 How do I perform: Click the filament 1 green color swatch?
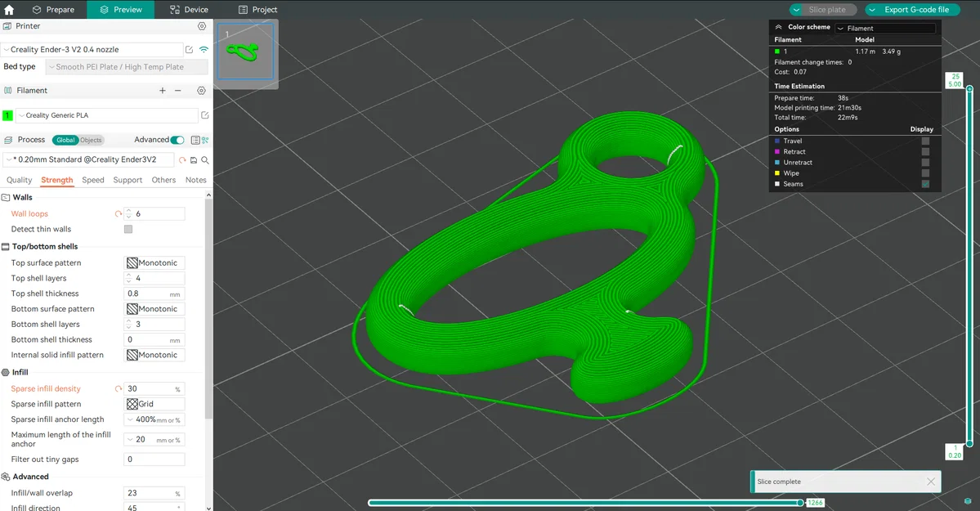tap(7, 115)
